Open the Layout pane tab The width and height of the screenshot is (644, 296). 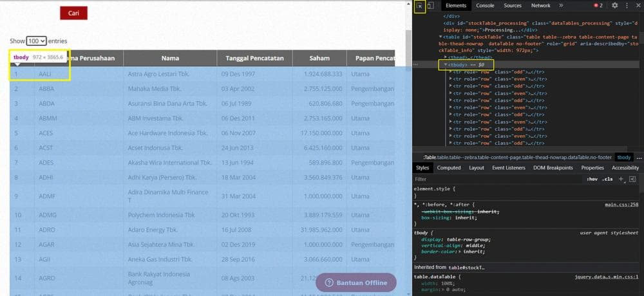[477, 167]
